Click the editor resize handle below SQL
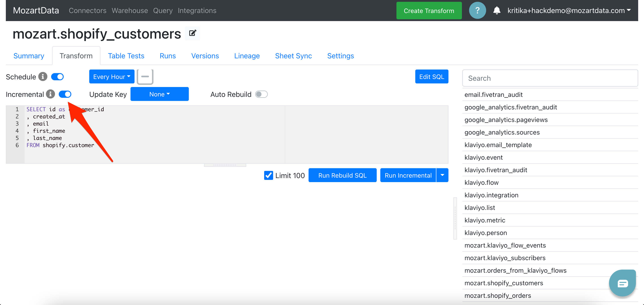This screenshot has height=305, width=644. tap(225, 165)
